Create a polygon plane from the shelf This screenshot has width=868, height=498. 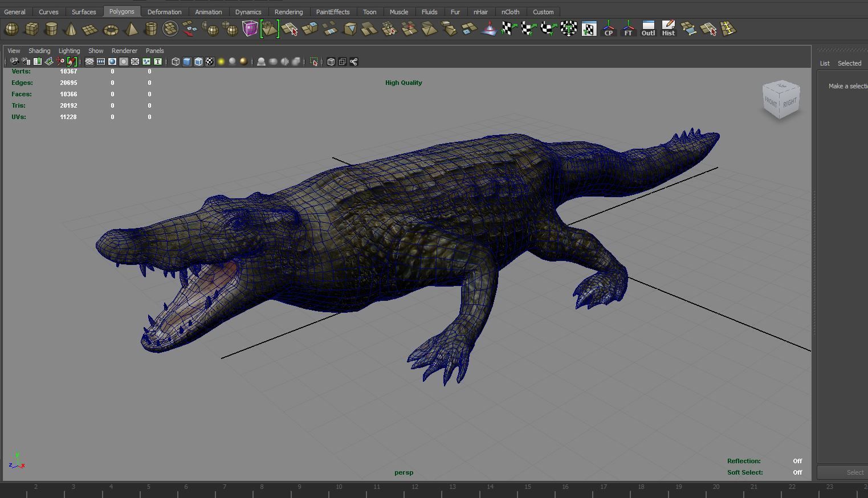coord(91,28)
